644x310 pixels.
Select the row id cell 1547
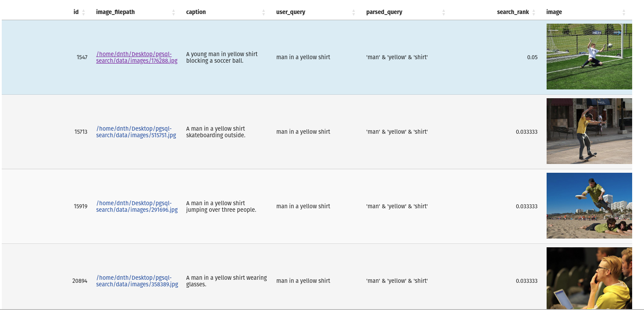(82, 57)
